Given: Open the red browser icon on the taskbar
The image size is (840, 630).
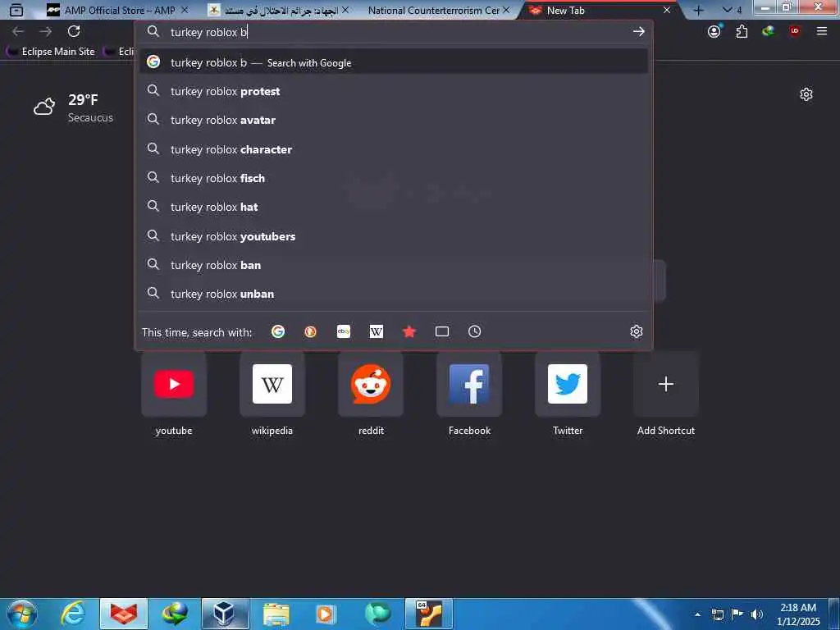Looking at the screenshot, I should [124, 614].
